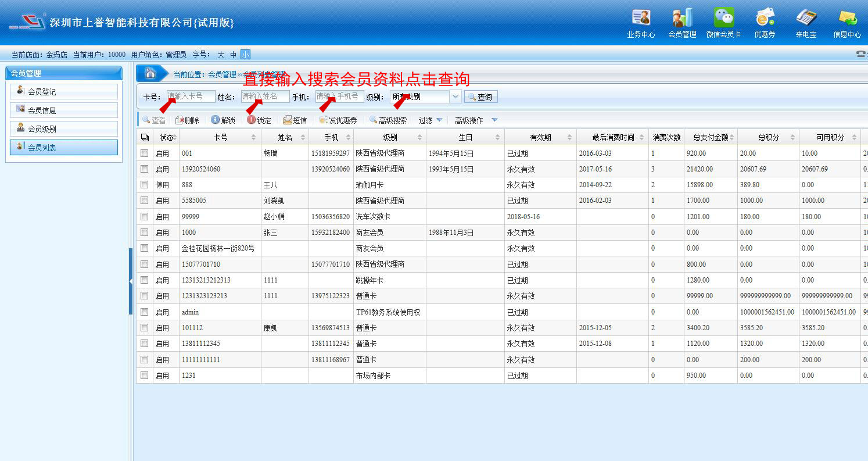Select 会员登记 in the sidebar
This screenshot has height=461, width=868.
pyautogui.click(x=64, y=92)
